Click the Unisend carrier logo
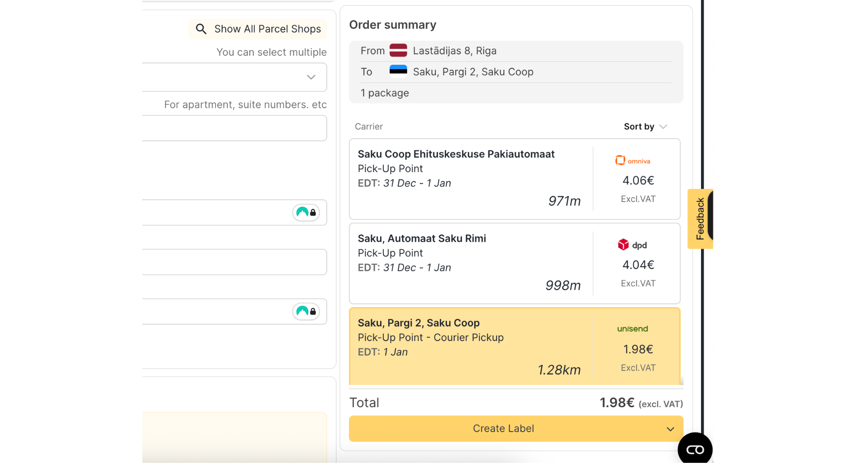This screenshot has width=868, height=471. (x=632, y=329)
